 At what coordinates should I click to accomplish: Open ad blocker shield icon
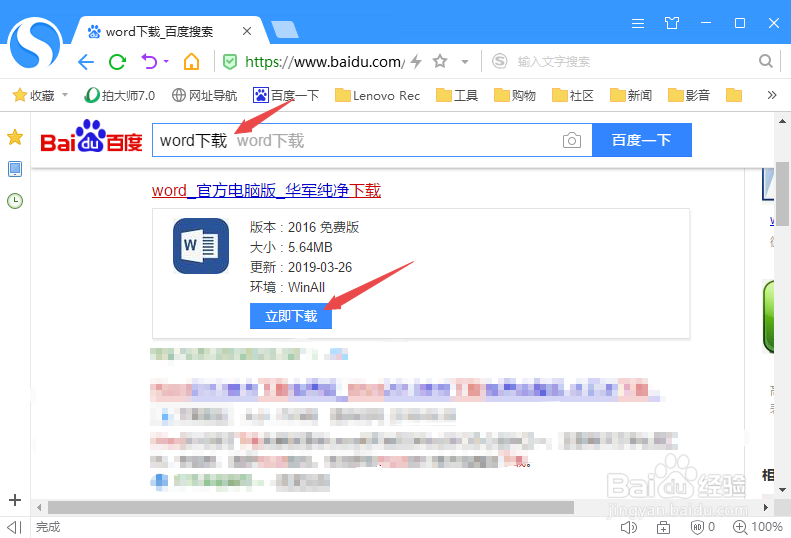[x=697, y=527]
